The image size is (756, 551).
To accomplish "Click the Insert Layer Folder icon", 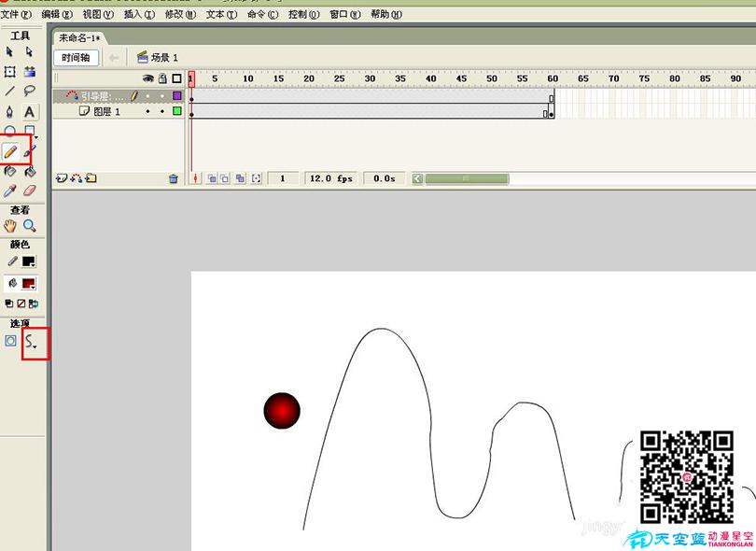I will coord(91,178).
